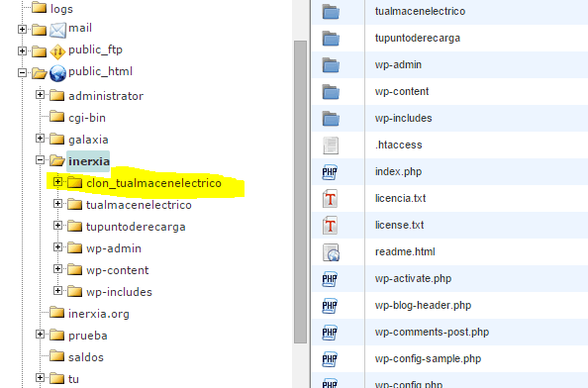Select the logs folder in tree
Image resolution: width=588 pixels, height=388 pixels.
(x=61, y=9)
